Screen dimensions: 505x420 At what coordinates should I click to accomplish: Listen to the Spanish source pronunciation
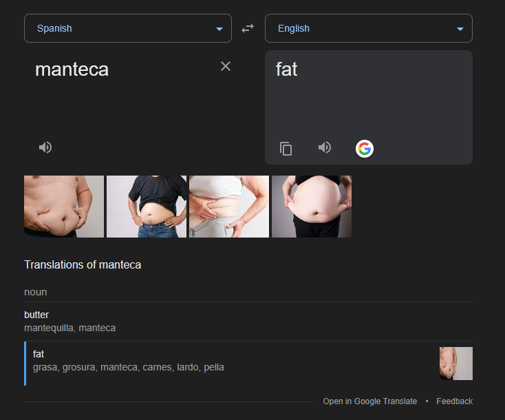45,147
